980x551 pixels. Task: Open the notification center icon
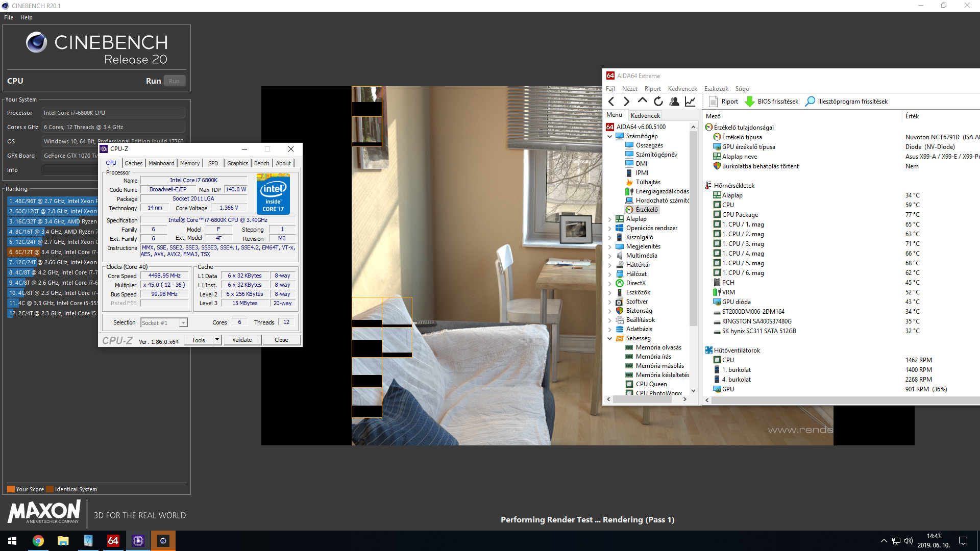point(963,541)
